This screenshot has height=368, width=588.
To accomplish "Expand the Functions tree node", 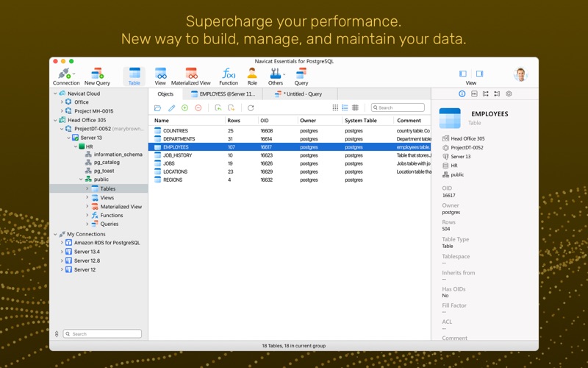I will 87,215.
